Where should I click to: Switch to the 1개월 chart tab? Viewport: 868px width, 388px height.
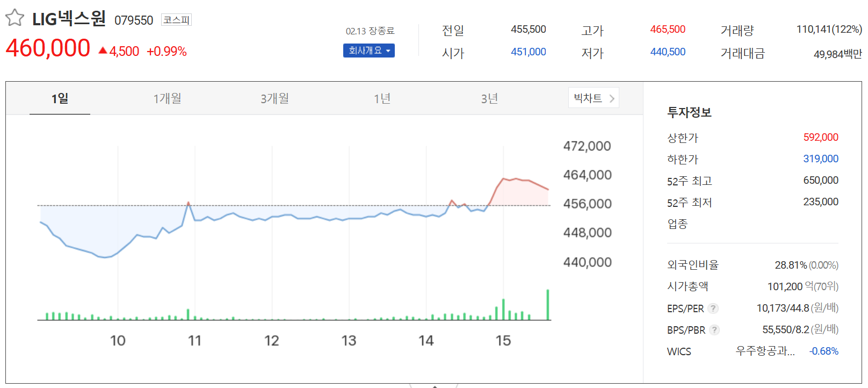167,98
